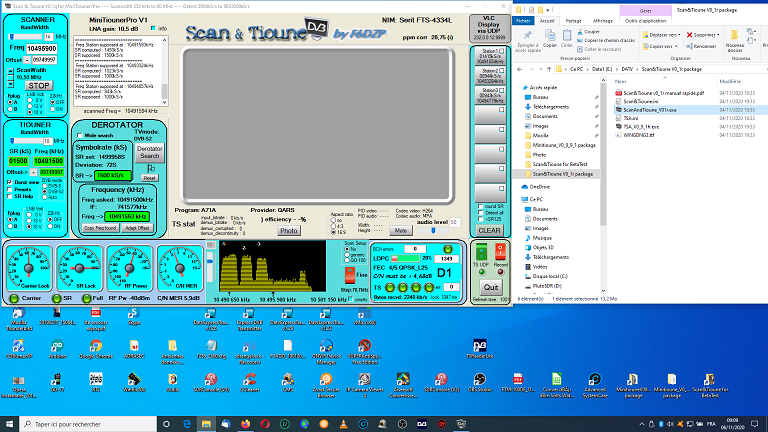Launch Opera from the taskbar
Screen dimensions: 768x432
click(x=265, y=424)
